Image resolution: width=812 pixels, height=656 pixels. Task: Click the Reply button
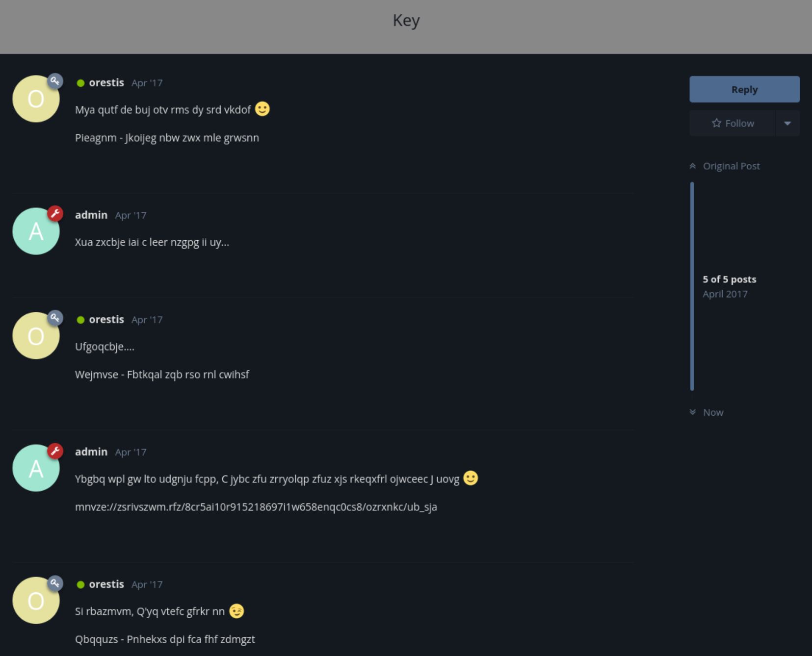pyautogui.click(x=744, y=89)
